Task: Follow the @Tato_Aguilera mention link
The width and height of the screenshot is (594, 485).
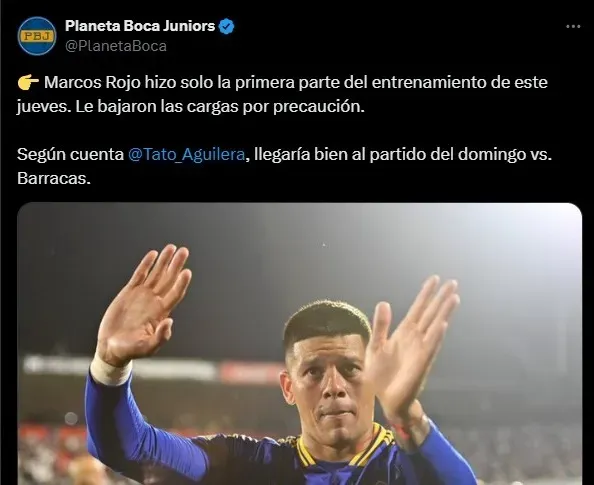Action: pyautogui.click(x=186, y=154)
